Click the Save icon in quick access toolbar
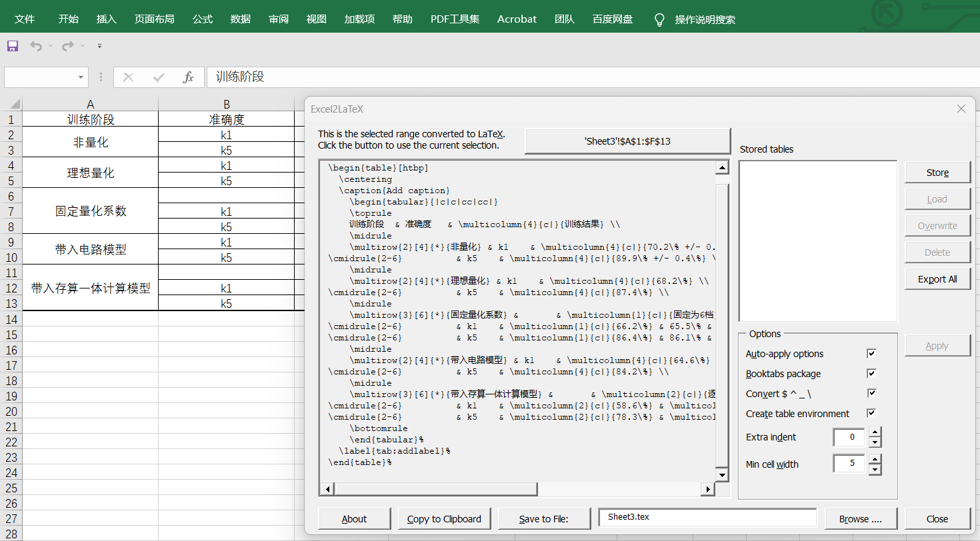Image resolution: width=980 pixels, height=541 pixels. 12,46
